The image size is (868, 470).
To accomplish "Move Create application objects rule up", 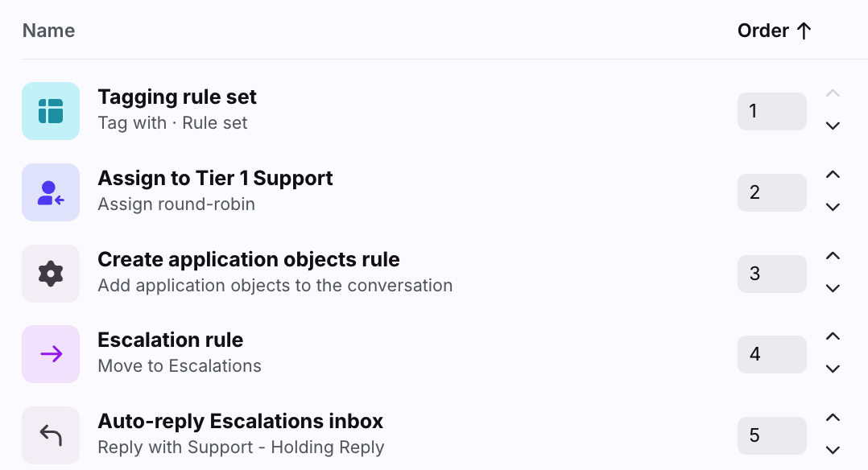I will point(833,256).
